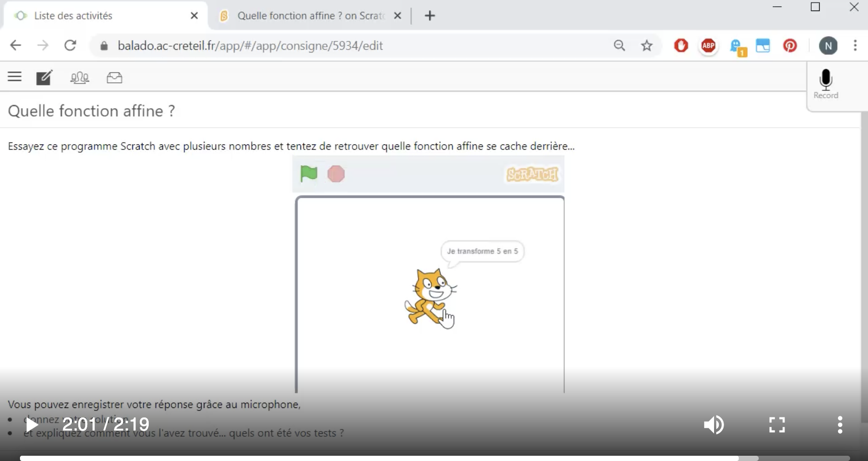Screen dimensions: 868x461
Task: Bookmark the page with the star icon
Action: click(x=647, y=46)
